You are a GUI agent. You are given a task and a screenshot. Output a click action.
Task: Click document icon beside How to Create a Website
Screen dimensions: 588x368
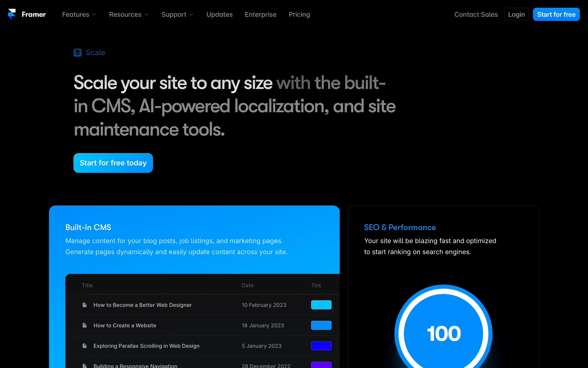pos(85,325)
